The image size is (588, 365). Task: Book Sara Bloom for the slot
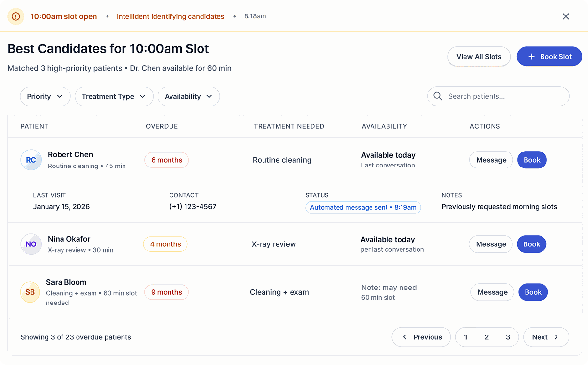coord(533,292)
